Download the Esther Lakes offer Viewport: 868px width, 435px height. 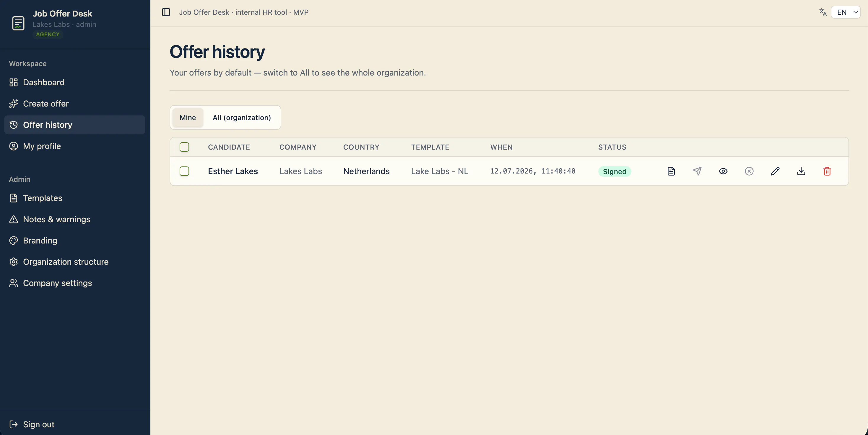tap(801, 171)
